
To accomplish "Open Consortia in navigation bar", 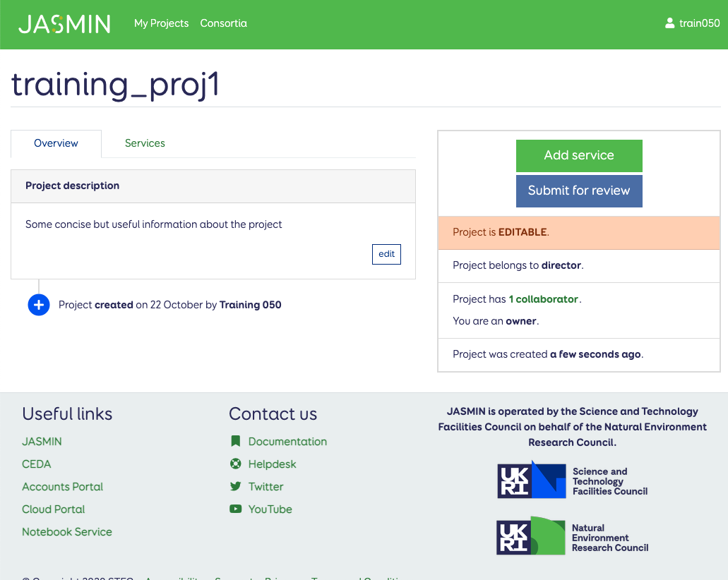I will point(223,23).
